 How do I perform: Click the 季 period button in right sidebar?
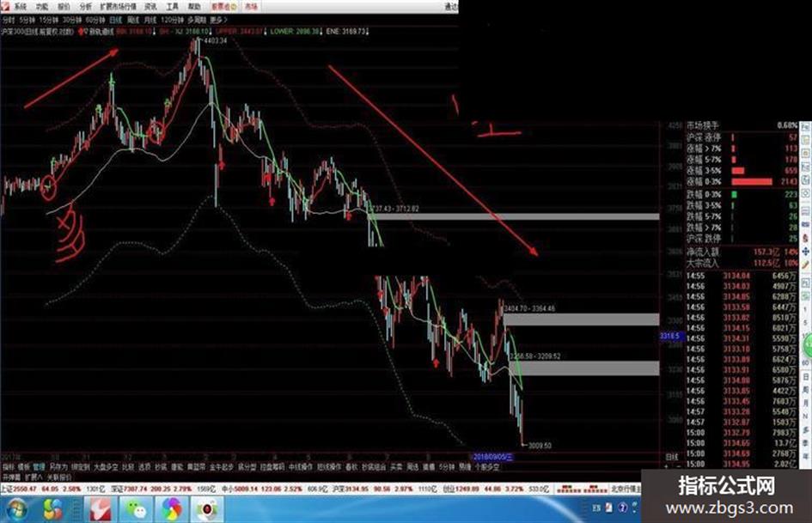pos(806,443)
